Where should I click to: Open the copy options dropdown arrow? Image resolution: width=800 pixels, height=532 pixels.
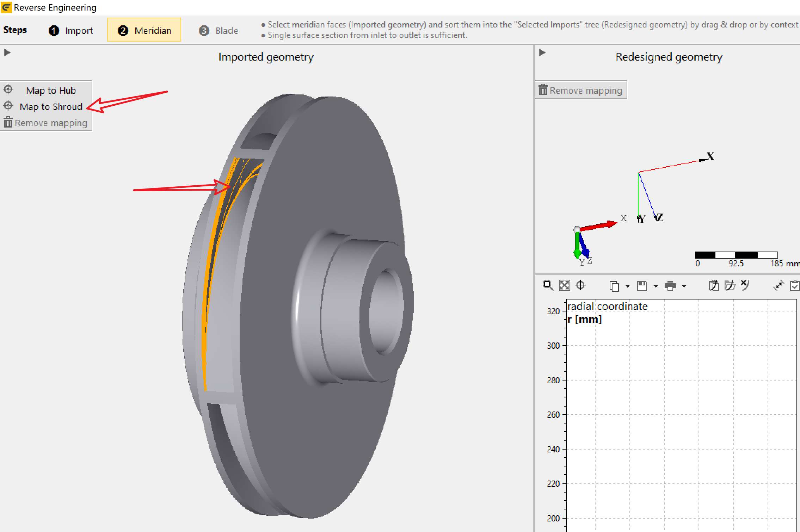pyautogui.click(x=628, y=286)
